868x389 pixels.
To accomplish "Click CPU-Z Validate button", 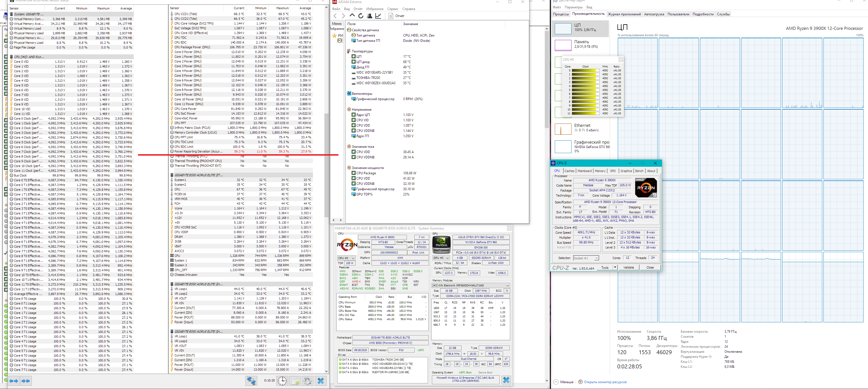I will click(628, 268).
